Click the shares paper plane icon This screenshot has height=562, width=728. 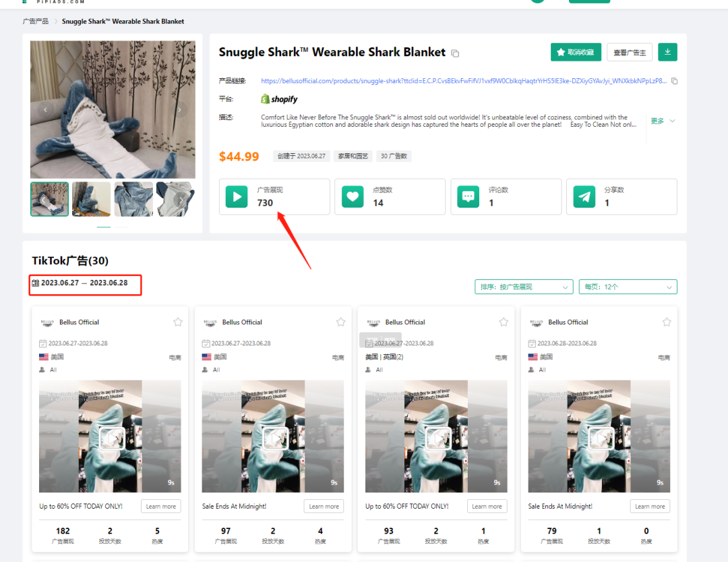pos(584,196)
